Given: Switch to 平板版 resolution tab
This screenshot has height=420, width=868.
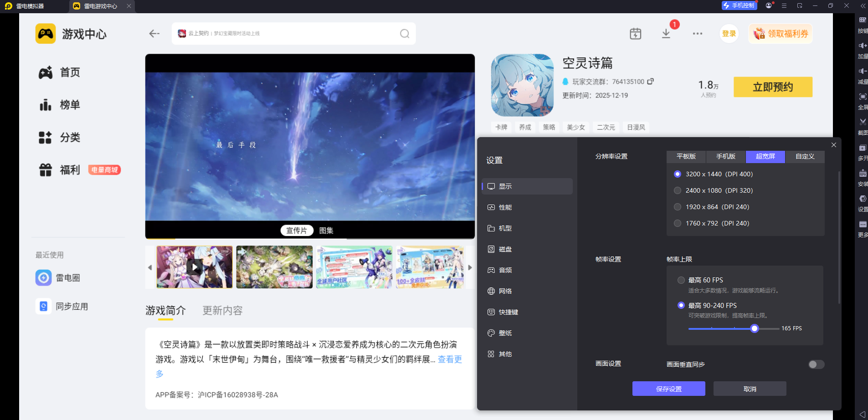Looking at the screenshot, I should click(686, 157).
